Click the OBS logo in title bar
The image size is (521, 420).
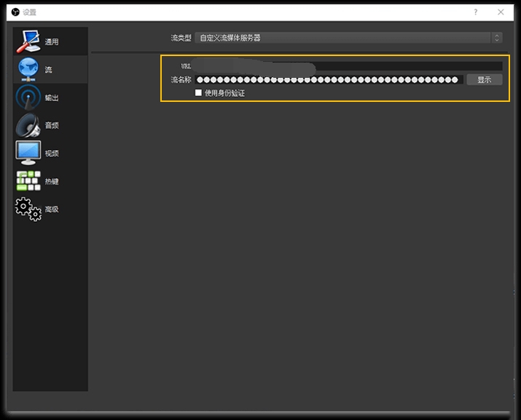15,12
